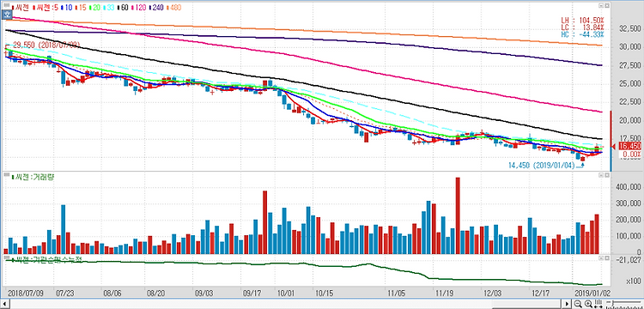Image resolution: width=644 pixels, height=309 pixels.
Task: Click the blue 10 moving average legend
Action: (67, 7)
